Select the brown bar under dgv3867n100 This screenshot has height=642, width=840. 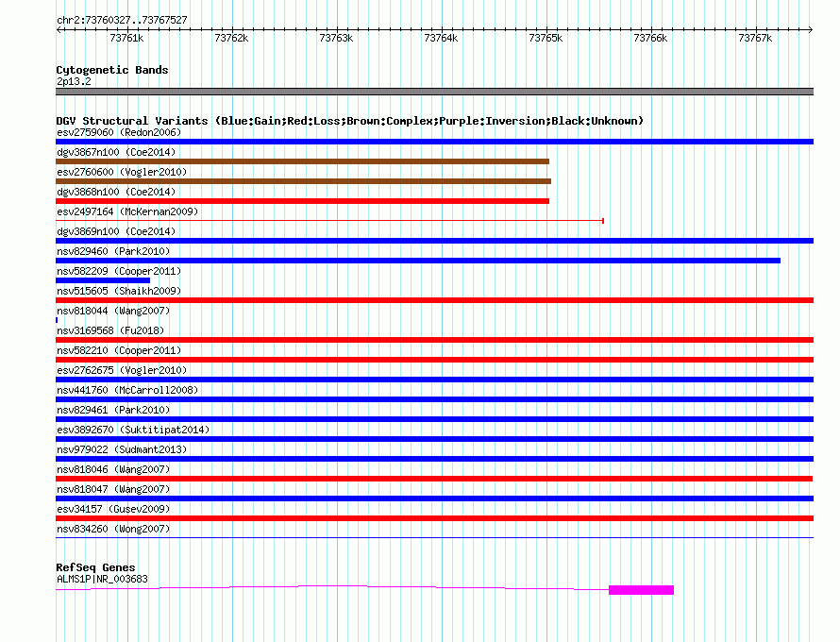coord(303,161)
